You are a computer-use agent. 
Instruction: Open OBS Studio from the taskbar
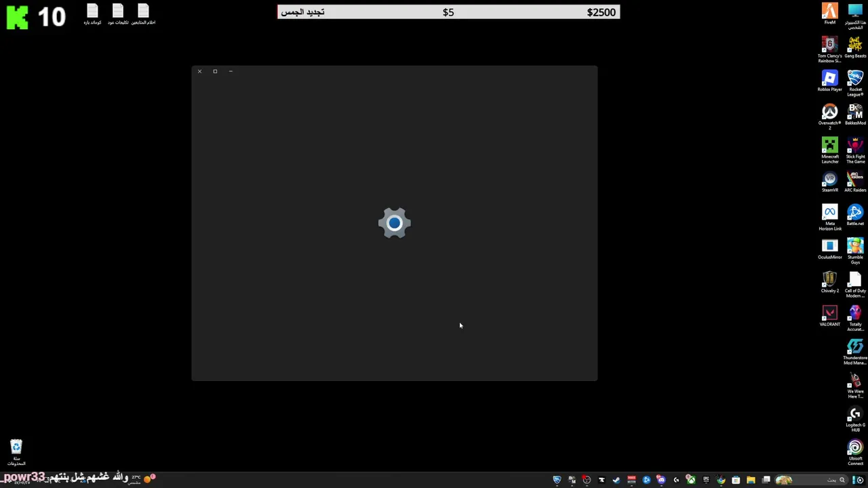[x=587, y=480]
